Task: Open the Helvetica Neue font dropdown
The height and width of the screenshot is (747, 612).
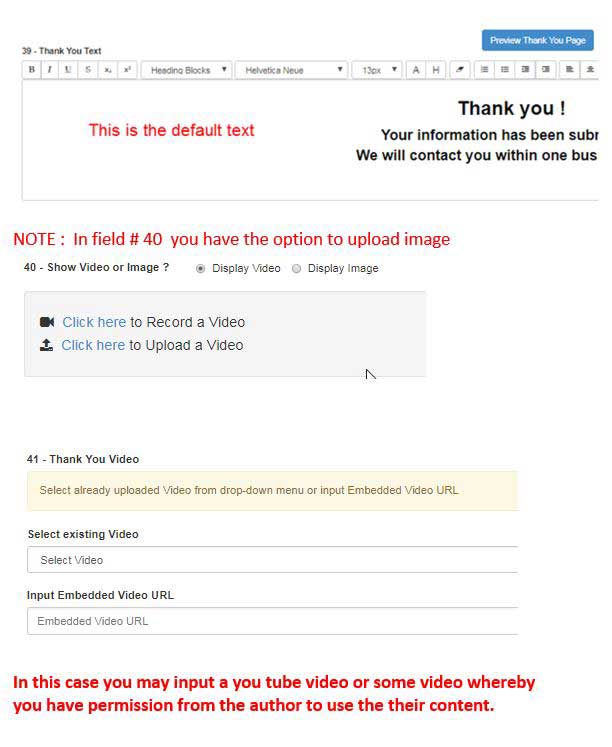Action: [x=291, y=70]
